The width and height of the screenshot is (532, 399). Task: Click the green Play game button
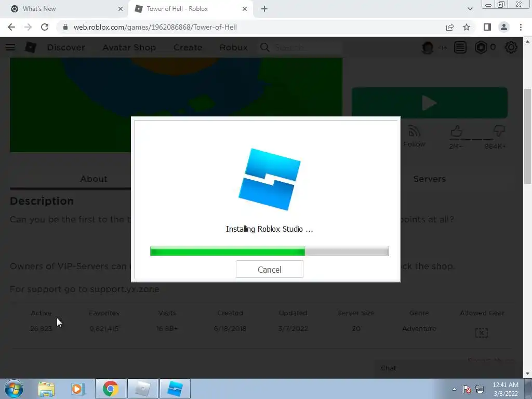tap(430, 103)
